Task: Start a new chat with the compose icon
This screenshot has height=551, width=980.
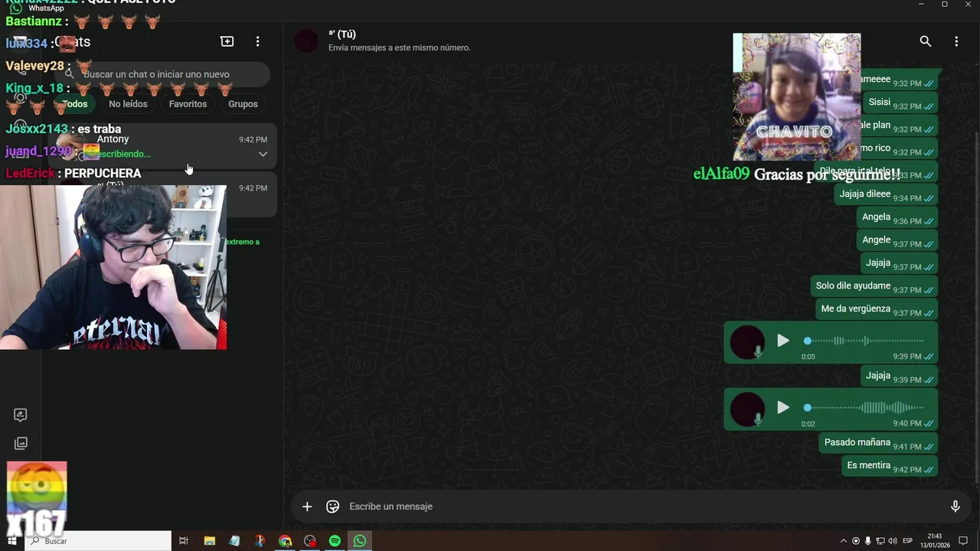Action: pyautogui.click(x=227, y=41)
